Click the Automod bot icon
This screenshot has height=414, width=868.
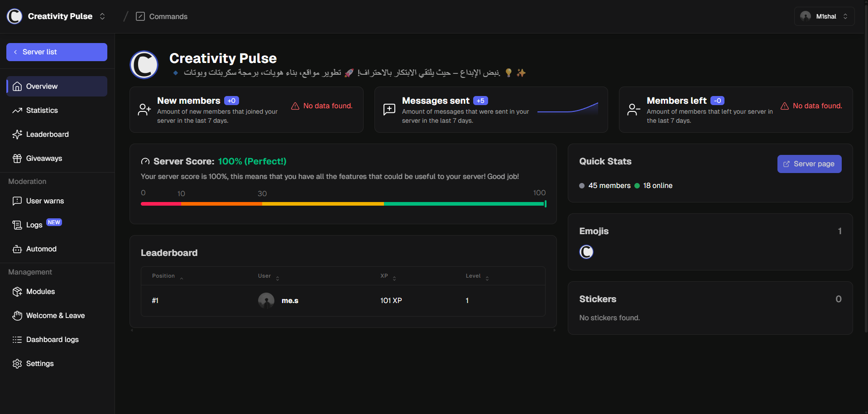(17, 249)
